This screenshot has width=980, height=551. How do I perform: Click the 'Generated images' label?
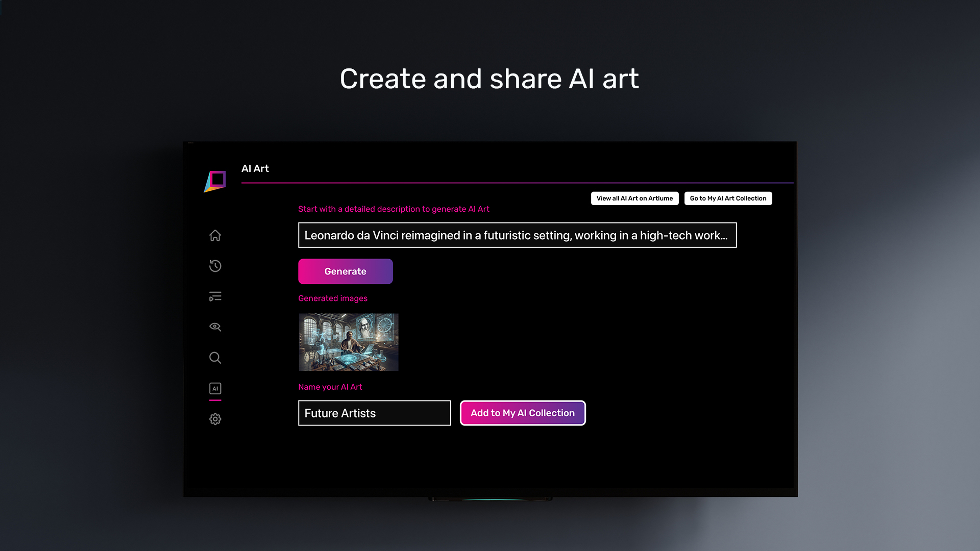pos(333,298)
